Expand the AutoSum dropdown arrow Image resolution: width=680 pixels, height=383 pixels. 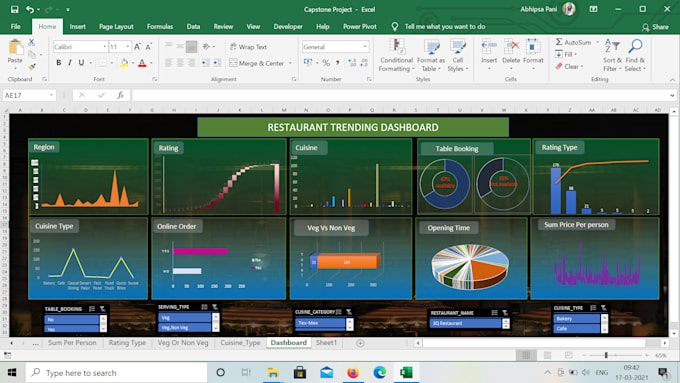[598, 43]
